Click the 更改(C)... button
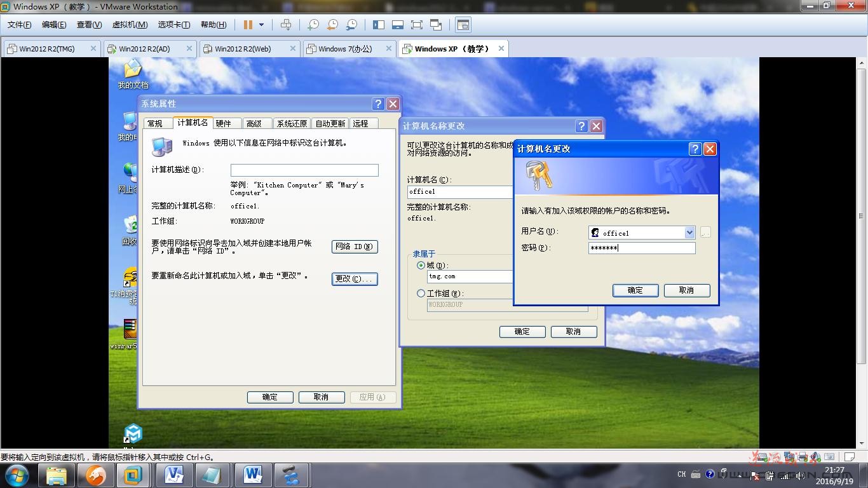The image size is (868, 488). point(355,279)
